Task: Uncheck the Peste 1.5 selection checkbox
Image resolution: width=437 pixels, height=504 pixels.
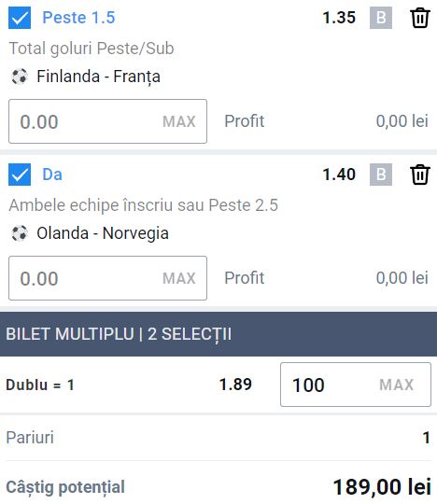Action: pyautogui.click(x=20, y=18)
